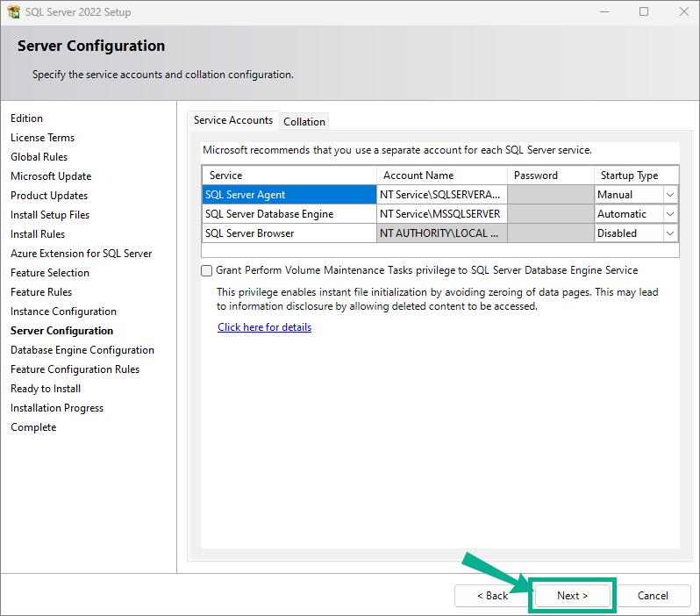Select Install Setup Files step
This screenshot has width=700, height=616.
pos(50,215)
